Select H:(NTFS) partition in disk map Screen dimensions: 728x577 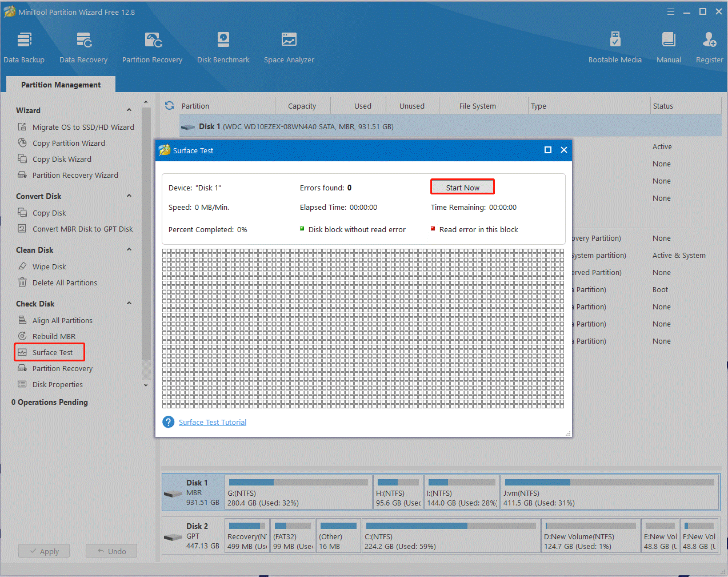coord(398,492)
